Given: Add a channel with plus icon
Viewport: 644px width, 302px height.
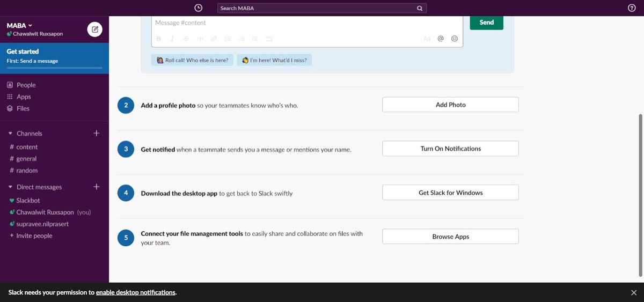Looking at the screenshot, I should 97,133.
